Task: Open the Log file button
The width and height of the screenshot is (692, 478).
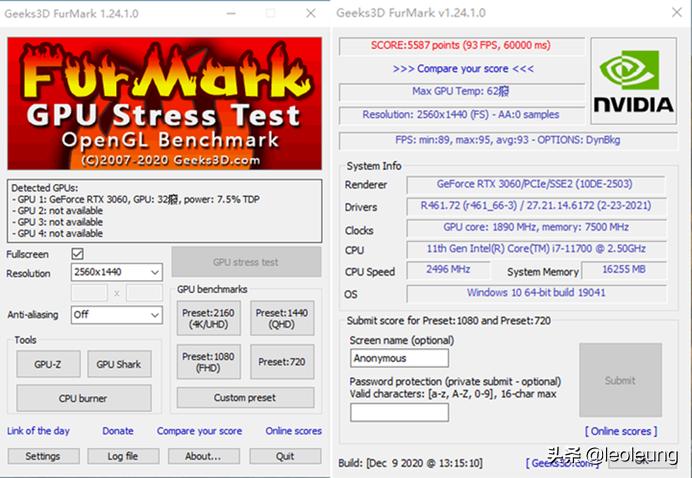Action: pyautogui.click(x=123, y=456)
